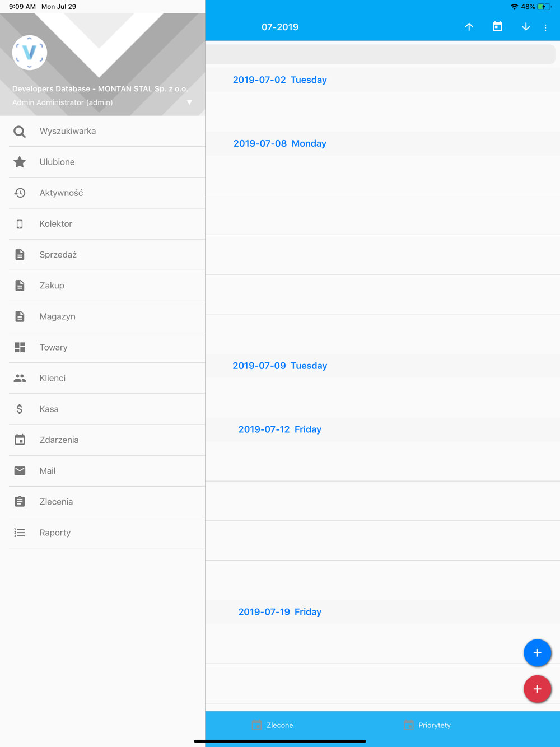
Task: Tap the blue plus floating button
Action: coord(537,653)
